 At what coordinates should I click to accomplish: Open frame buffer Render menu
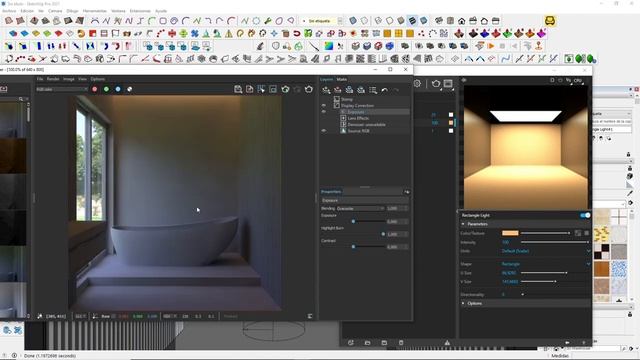(53, 79)
